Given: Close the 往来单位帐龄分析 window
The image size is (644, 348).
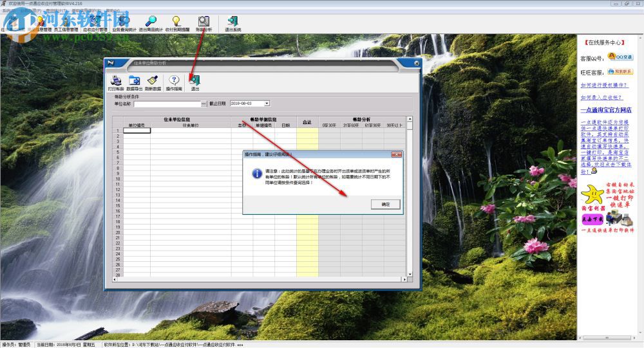Looking at the screenshot, I should pos(417,63).
